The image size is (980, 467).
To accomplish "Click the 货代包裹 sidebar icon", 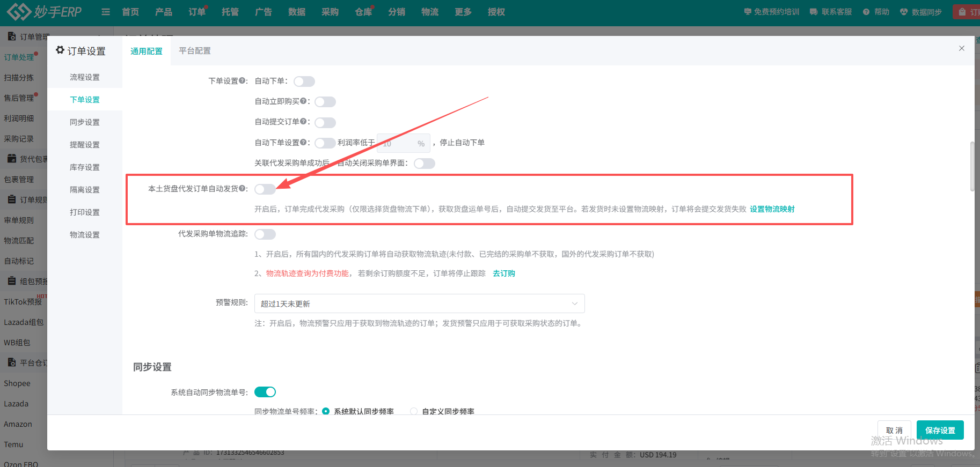I will [x=11, y=159].
